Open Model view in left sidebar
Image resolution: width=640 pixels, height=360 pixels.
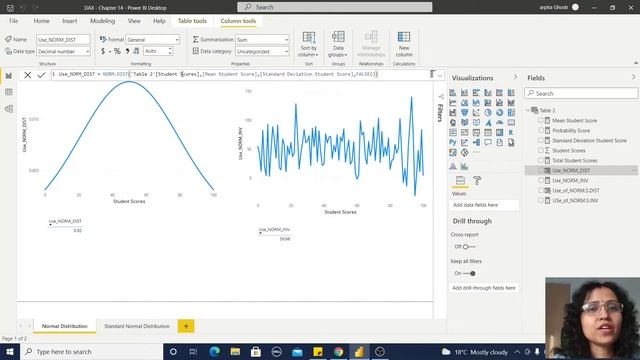[9, 109]
